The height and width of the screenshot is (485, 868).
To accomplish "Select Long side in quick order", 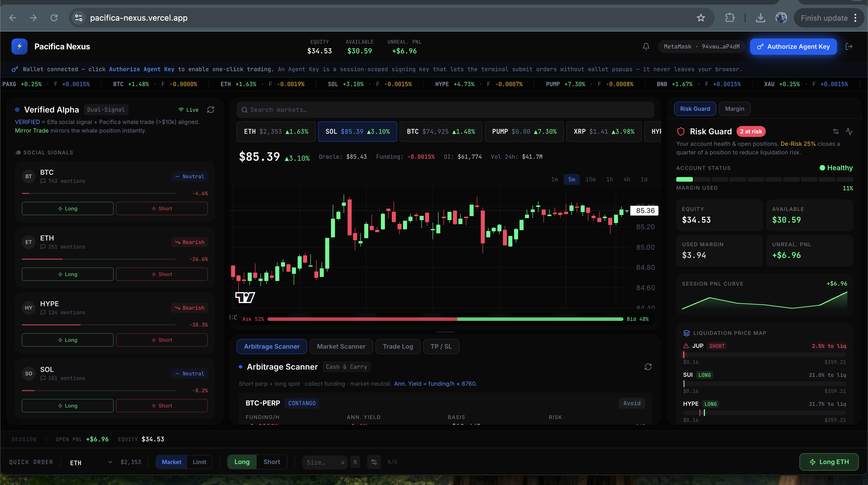I will [242, 462].
